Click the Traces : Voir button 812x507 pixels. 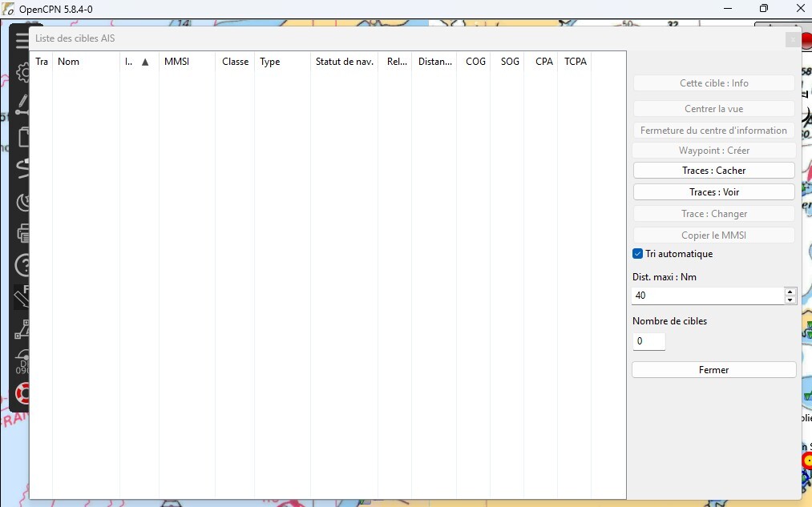(713, 192)
